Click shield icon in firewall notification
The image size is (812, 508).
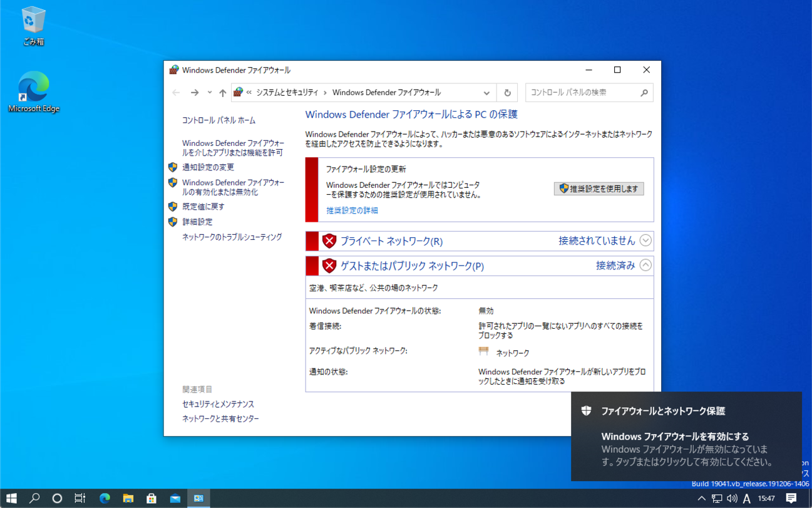(587, 411)
